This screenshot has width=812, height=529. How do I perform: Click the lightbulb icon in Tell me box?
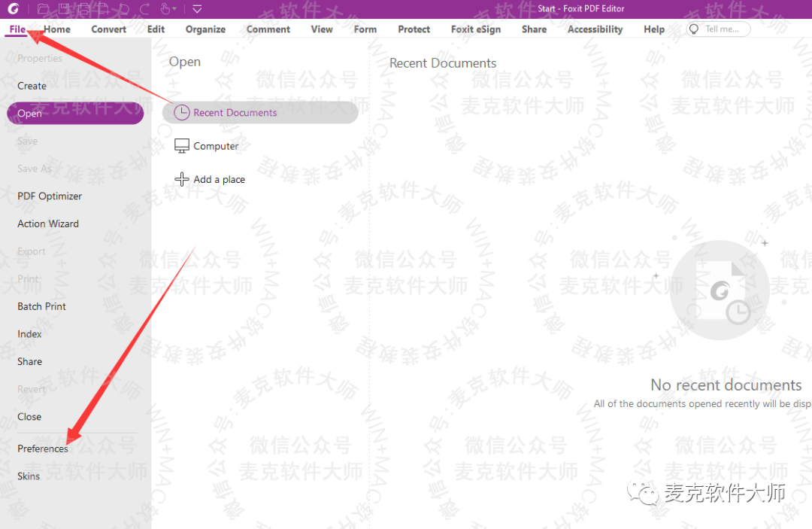click(694, 29)
